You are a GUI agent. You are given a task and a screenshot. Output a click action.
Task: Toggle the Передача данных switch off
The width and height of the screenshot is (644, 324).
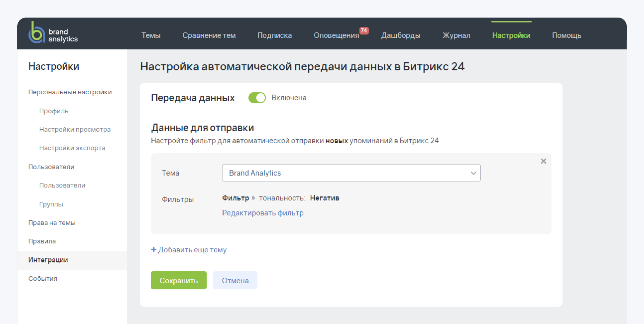coord(257,98)
